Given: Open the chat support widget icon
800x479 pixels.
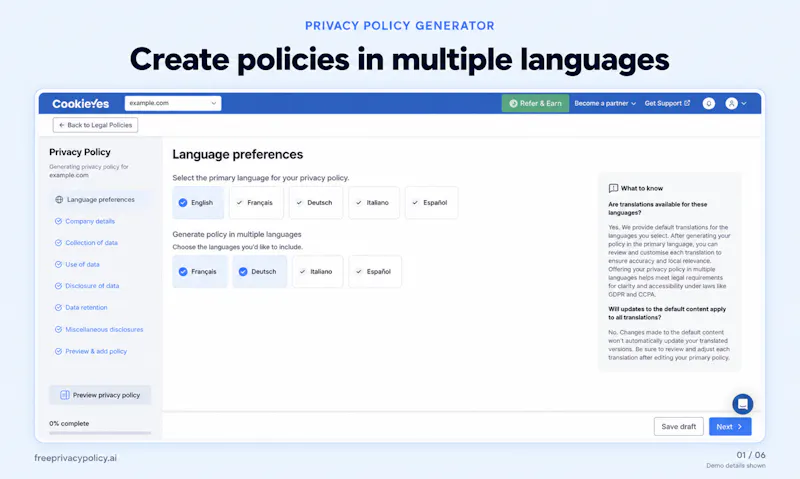Looking at the screenshot, I should [743, 404].
